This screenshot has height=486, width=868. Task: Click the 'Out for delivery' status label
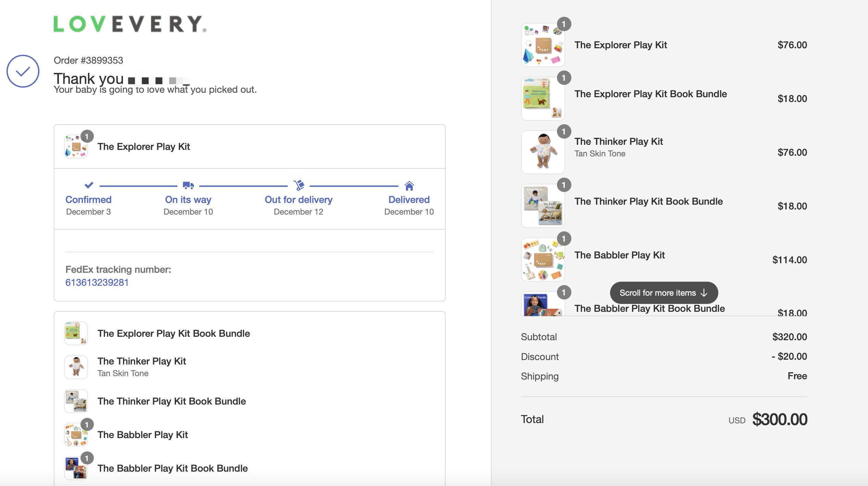click(x=299, y=200)
